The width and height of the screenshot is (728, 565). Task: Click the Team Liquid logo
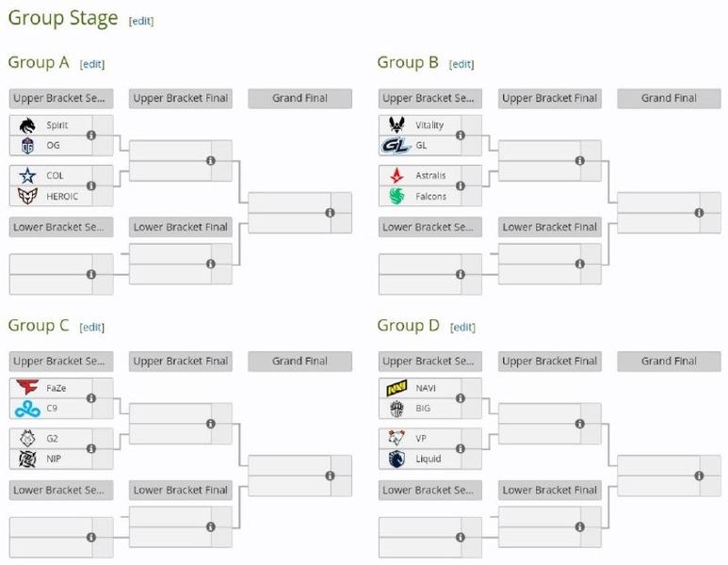pos(396,459)
